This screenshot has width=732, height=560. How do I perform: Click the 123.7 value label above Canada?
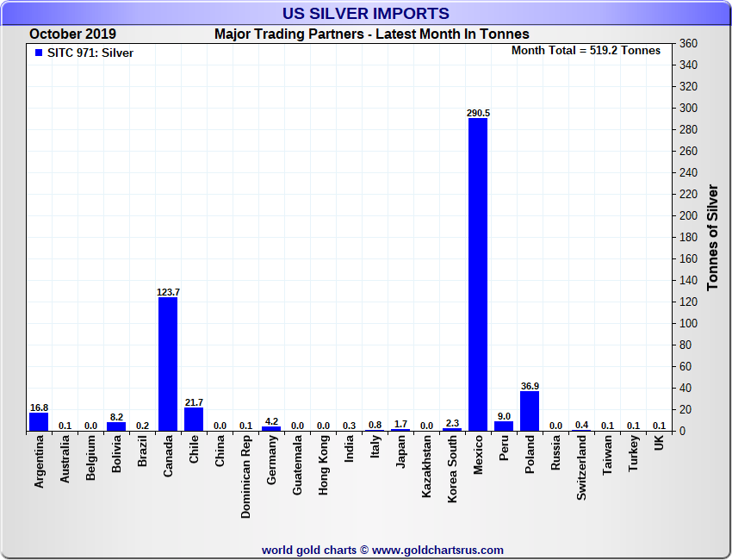168,292
